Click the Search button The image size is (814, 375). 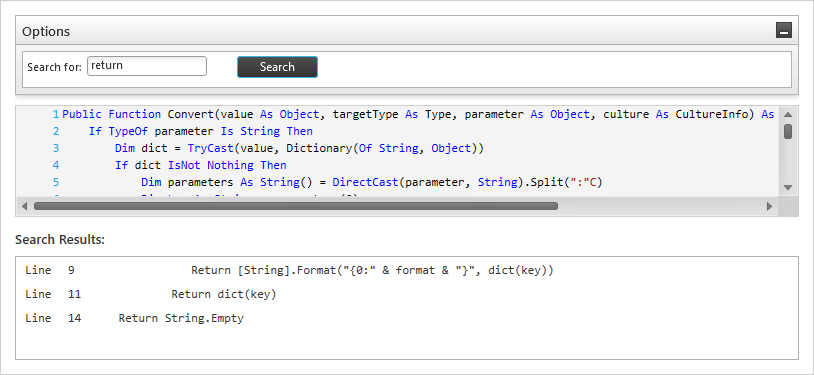(x=277, y=67)
